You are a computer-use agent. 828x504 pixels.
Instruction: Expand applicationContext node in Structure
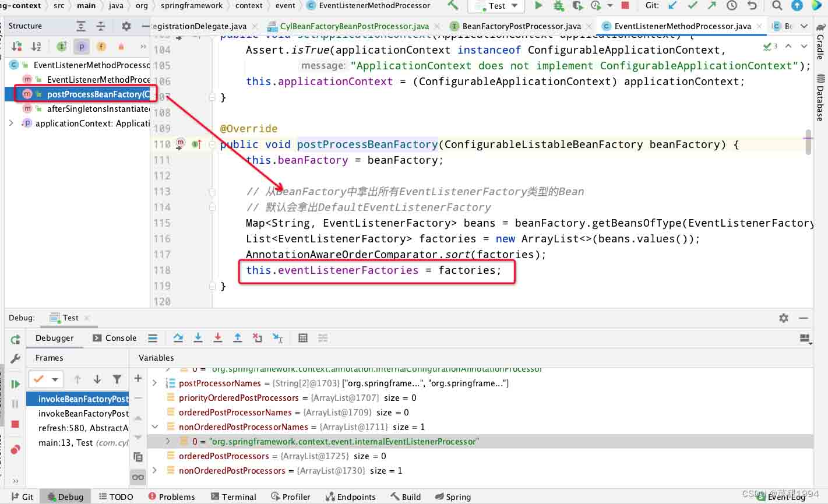point(11,124)
